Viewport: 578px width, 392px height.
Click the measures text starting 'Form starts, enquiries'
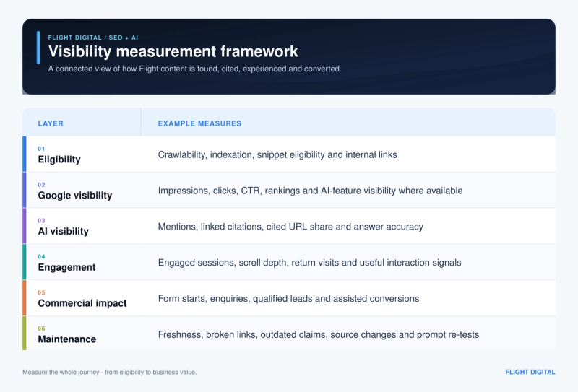[288, 299]
